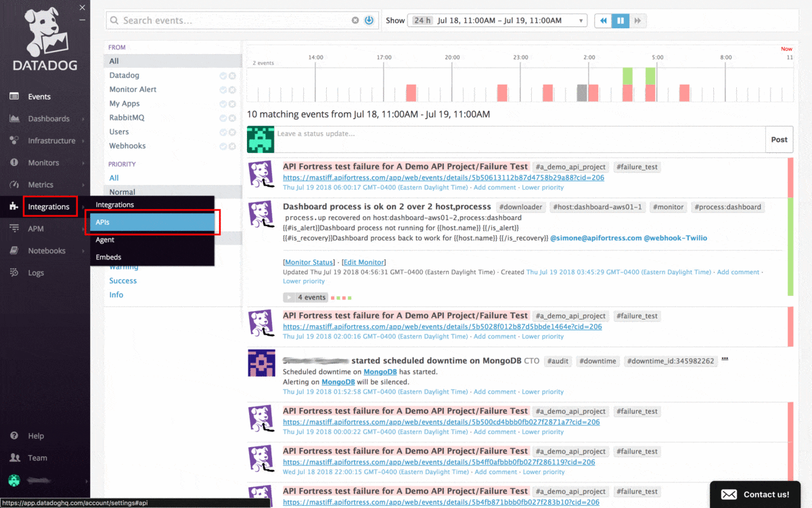This screenshot has height=508, width=812.
Task: Select Agent in the Integrations submenu
Action: pyautogui.click(x=105, y=240)
